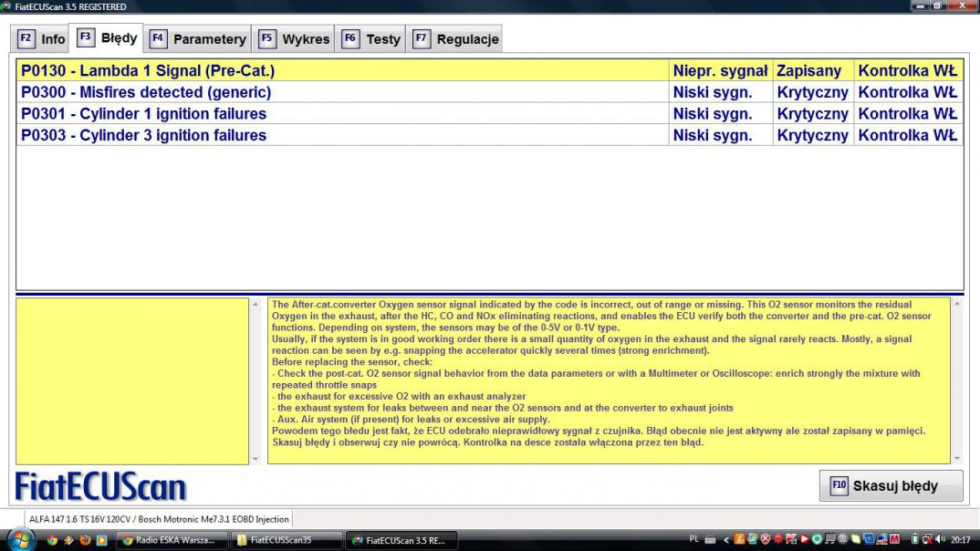Expand hidden tray icons arrow

[x=726, y=540]
